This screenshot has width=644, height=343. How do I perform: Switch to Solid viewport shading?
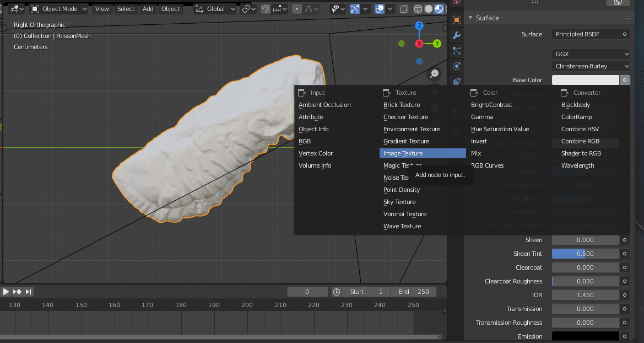428,8
